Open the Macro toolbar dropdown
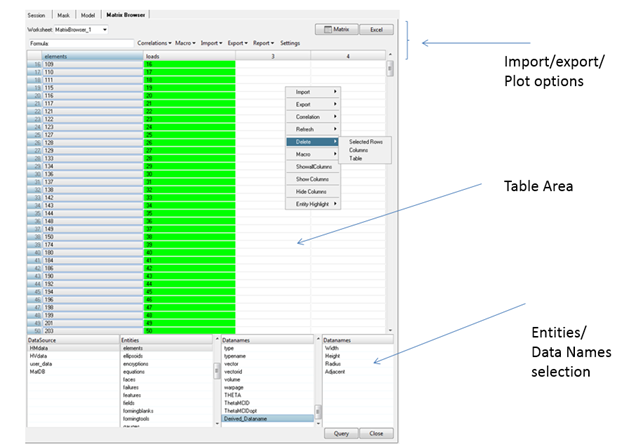Screen dimensions: 624x446 pos(185,43)
